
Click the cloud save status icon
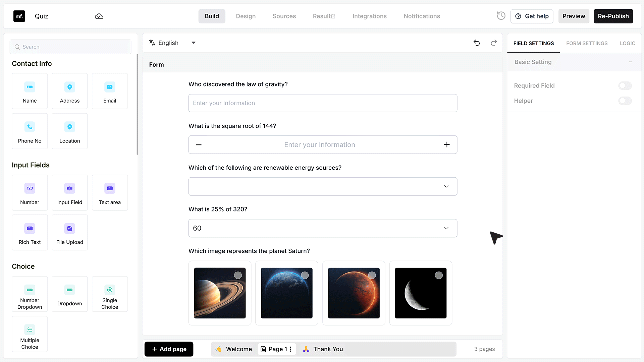[99, 16]
